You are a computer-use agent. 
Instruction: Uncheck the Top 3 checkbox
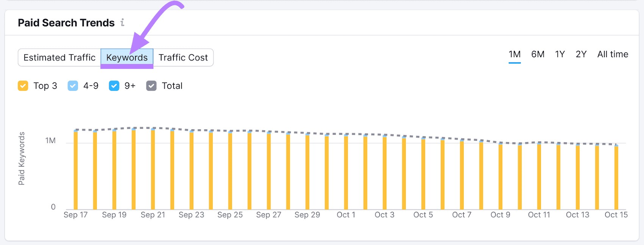pos(23,86)
